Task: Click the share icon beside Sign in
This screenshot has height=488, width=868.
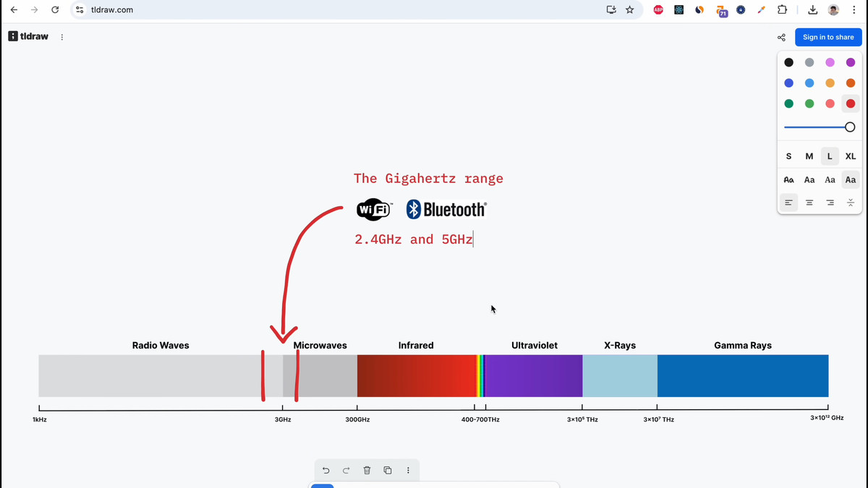Action: point(781,38)
